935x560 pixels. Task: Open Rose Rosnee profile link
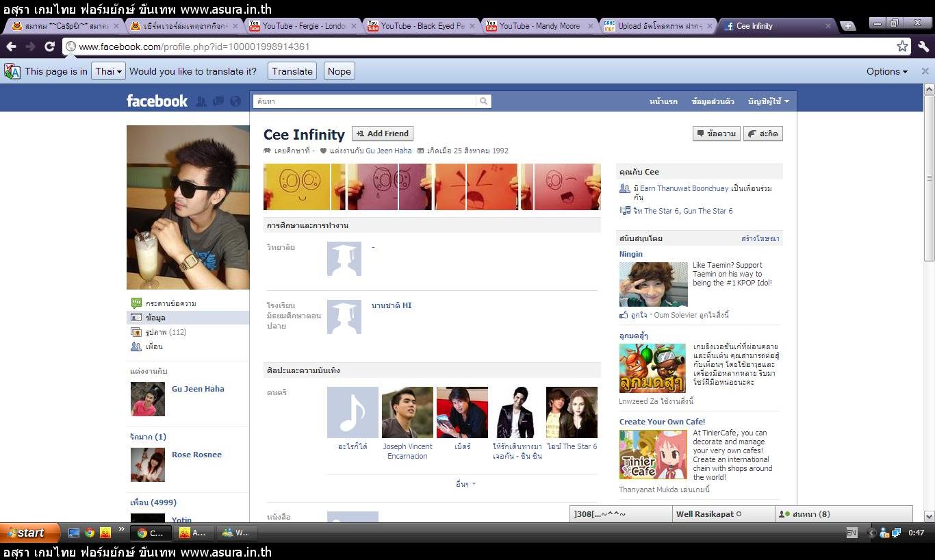(196, 455)
